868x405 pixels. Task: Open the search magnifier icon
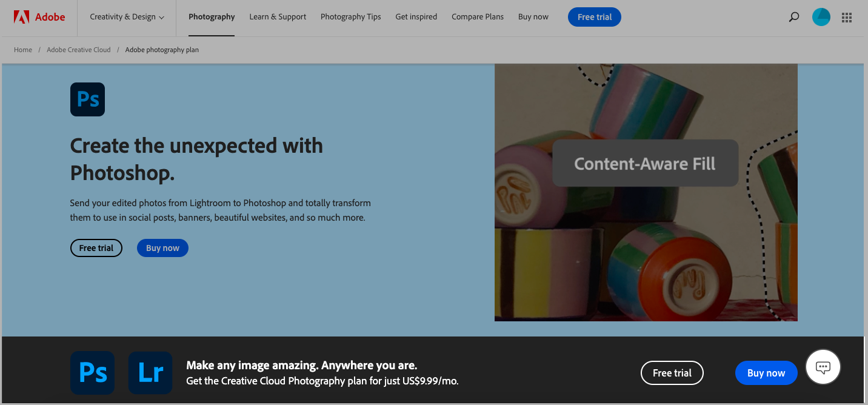(x=793, y=17)
